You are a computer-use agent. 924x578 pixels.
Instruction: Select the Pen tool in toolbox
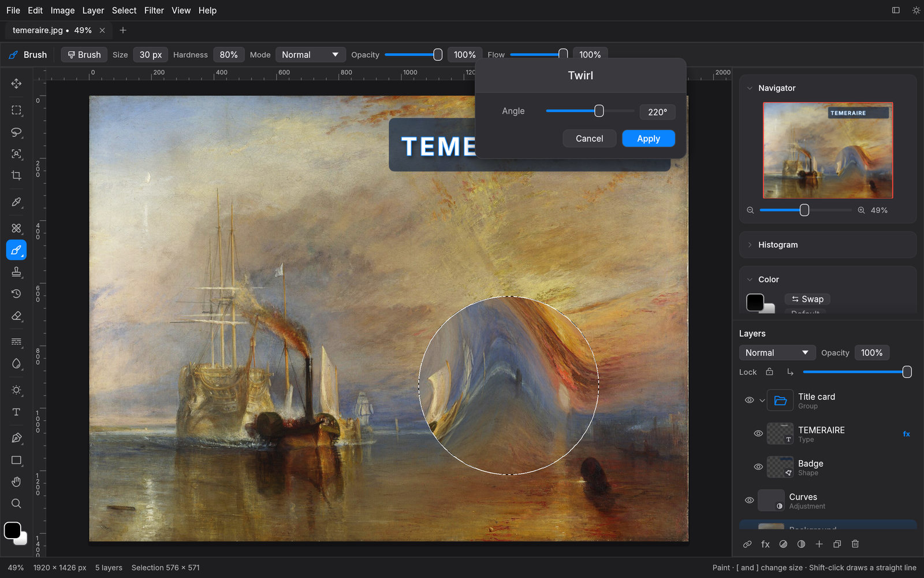click(16, 438)
